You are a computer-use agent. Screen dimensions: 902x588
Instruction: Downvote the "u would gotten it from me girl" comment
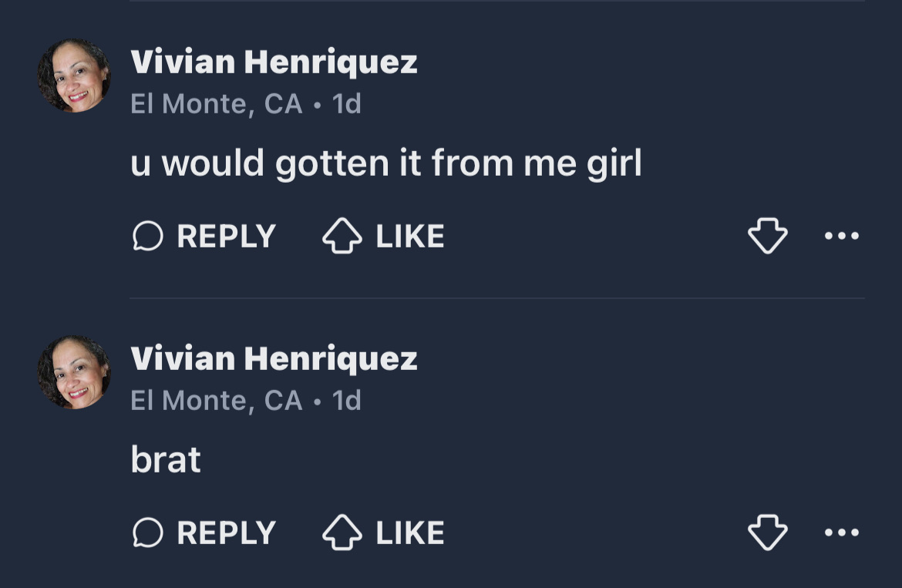[x=768, y=236]
